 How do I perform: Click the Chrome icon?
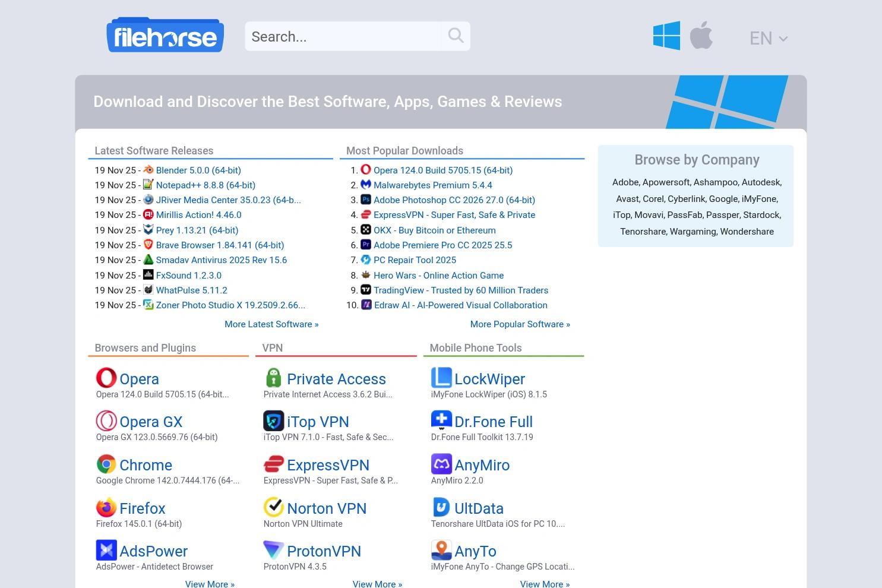pos(106,464)
